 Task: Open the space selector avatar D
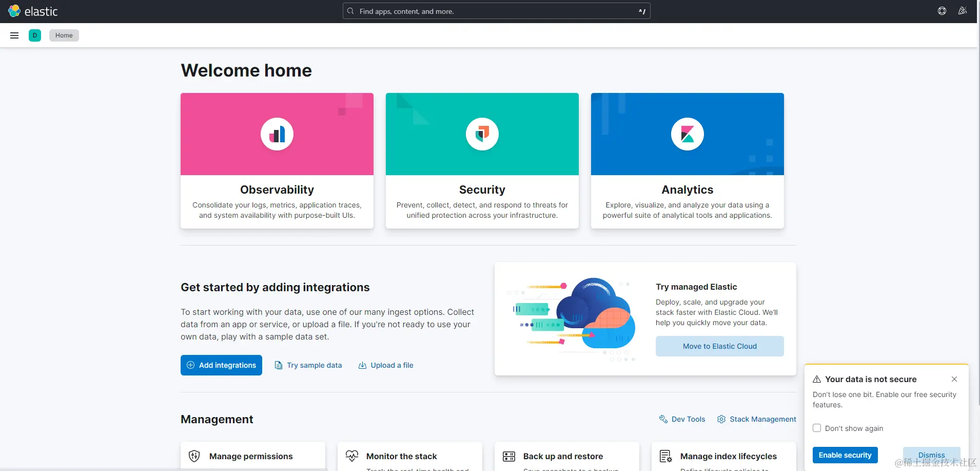pos(35,35)
